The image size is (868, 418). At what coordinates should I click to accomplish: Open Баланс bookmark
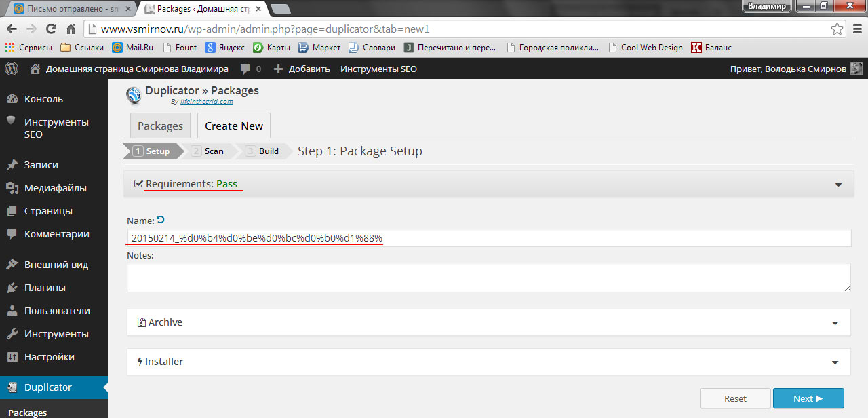tap(711, 47)
